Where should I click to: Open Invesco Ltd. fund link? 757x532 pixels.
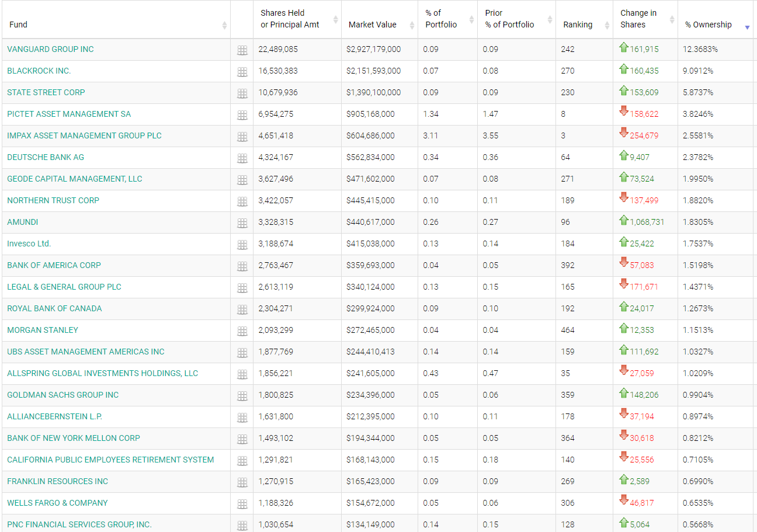click(29, 244)
